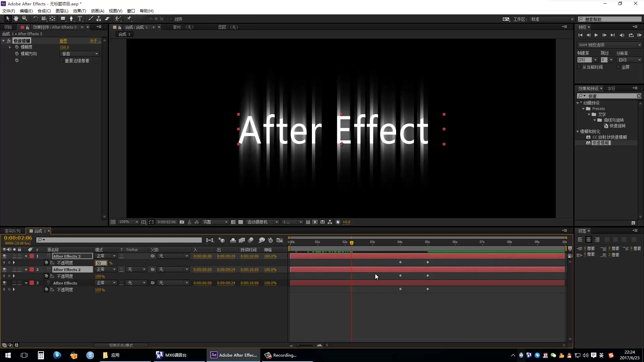Reset the fast blur effect

click(63, 41)
